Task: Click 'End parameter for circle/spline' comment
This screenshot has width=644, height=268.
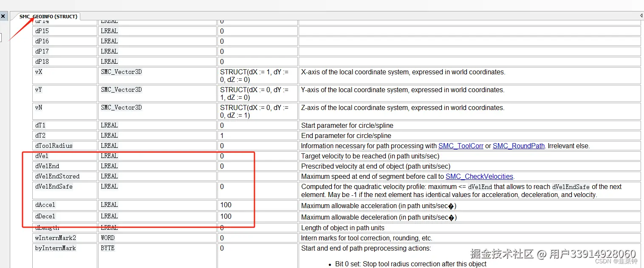Action: click(346, 135)
